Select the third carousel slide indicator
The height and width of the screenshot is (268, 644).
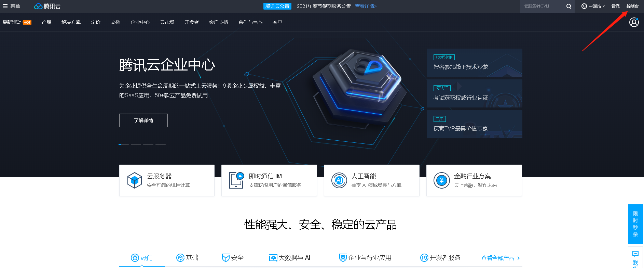[148, 144]
